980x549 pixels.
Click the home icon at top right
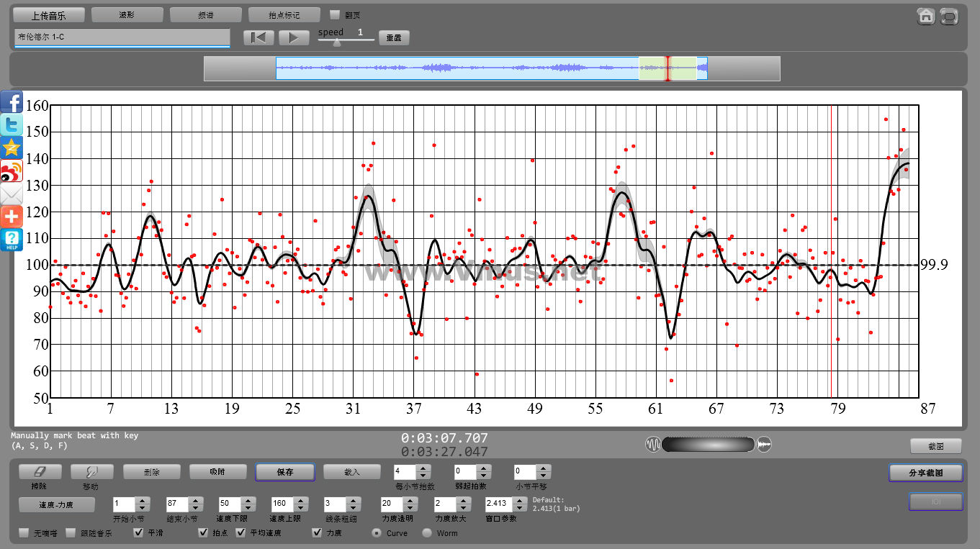(x=926, y=17)
